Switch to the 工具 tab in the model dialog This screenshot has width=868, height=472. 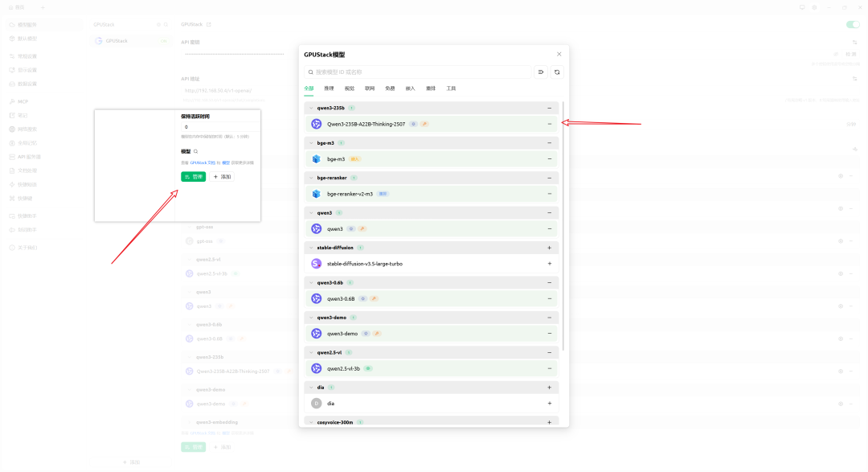452,88
